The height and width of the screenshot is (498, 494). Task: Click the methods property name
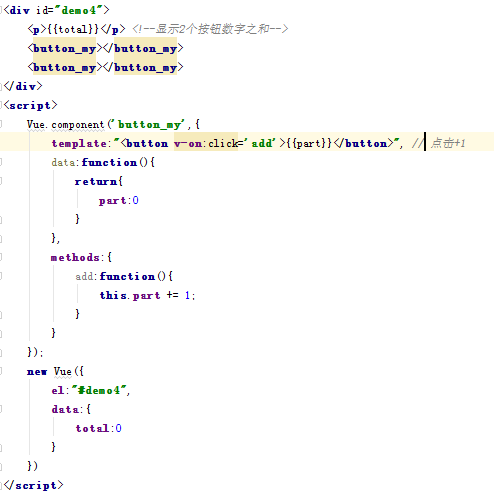click(x=75, y=258)
